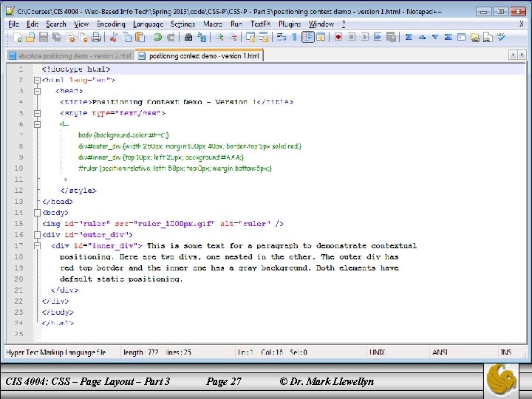The image size is (532, 399).
Task: Collapse the head tag fold on line 3
Action: coord(36,91)
